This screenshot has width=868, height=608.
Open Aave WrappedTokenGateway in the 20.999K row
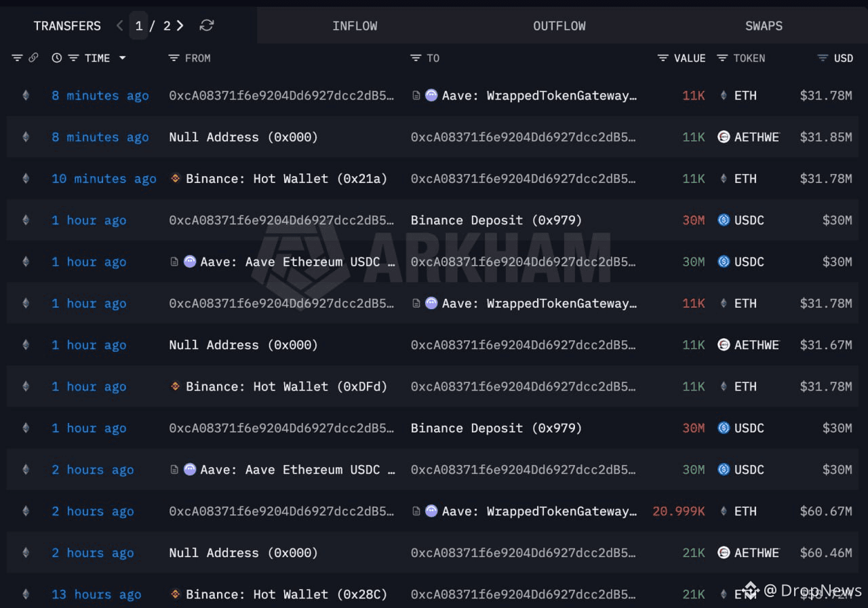pyautogui.click(x=539, y=511)
